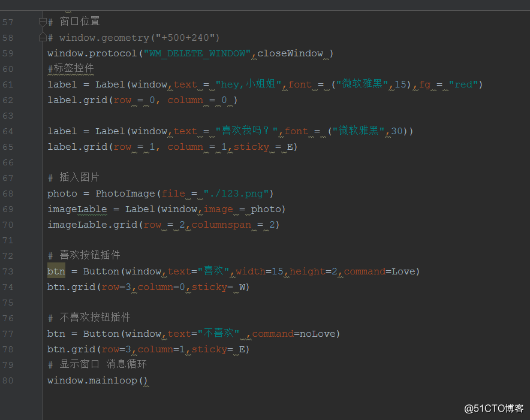Screen dimensions: 530x420
Task: Place cursor on window.protocol call
Action: pyautogui.click(x=92, y=53)
